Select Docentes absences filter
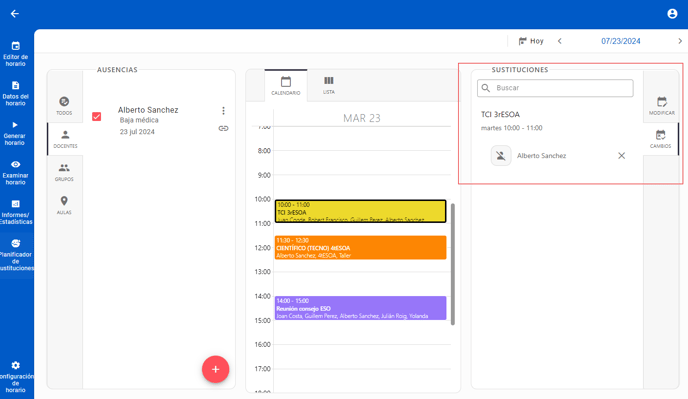The width and height of the screenshot is (688, 399). click(65, 139)
